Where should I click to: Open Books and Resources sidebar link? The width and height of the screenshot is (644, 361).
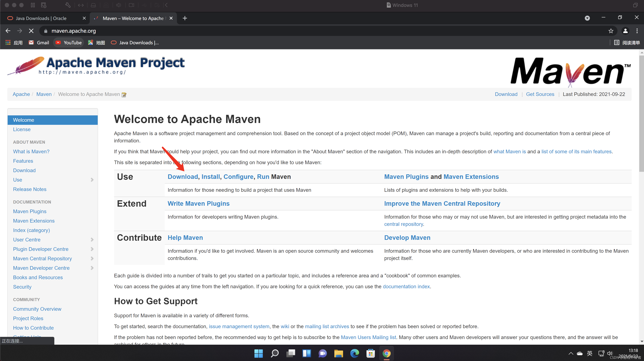tap(38, 277)
